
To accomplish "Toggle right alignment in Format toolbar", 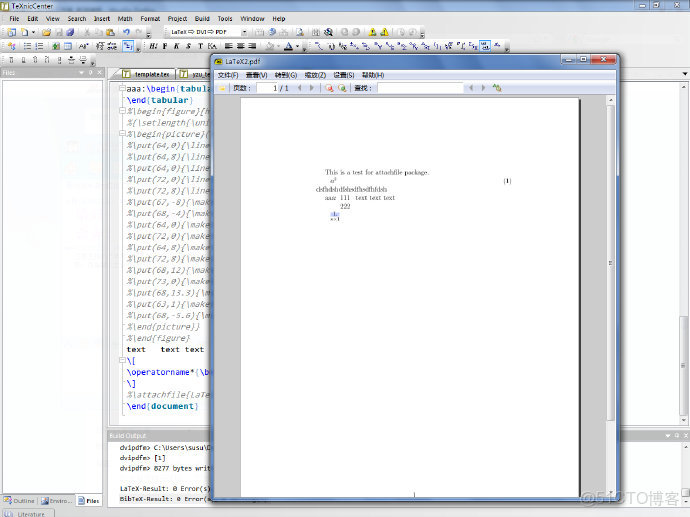I will 252,46.
